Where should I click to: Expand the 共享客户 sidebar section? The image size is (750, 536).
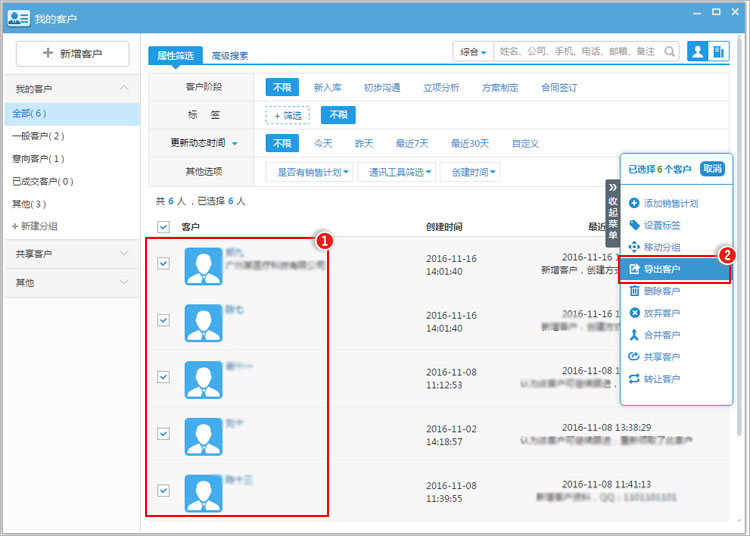coord(124,253)
